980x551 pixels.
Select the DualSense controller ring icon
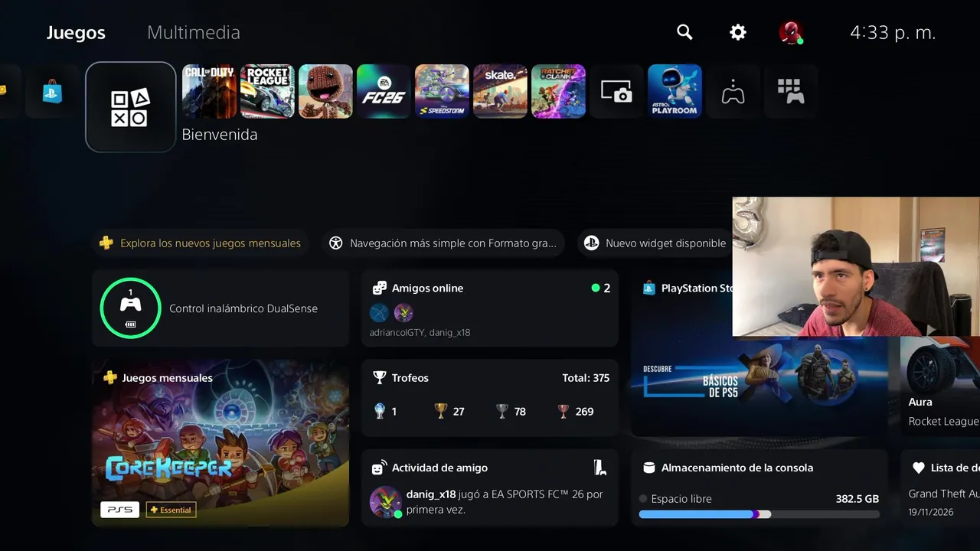tap(130, 308)
